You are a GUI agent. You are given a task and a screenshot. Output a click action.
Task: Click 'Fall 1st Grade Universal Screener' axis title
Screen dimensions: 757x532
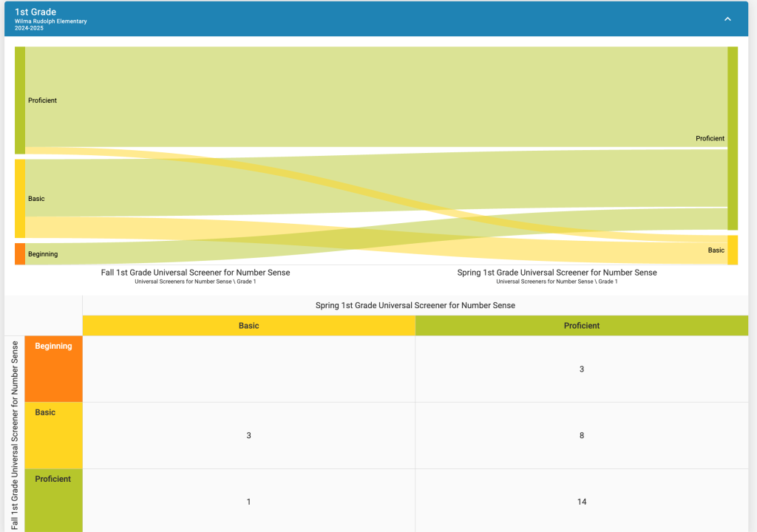[195, 272]
